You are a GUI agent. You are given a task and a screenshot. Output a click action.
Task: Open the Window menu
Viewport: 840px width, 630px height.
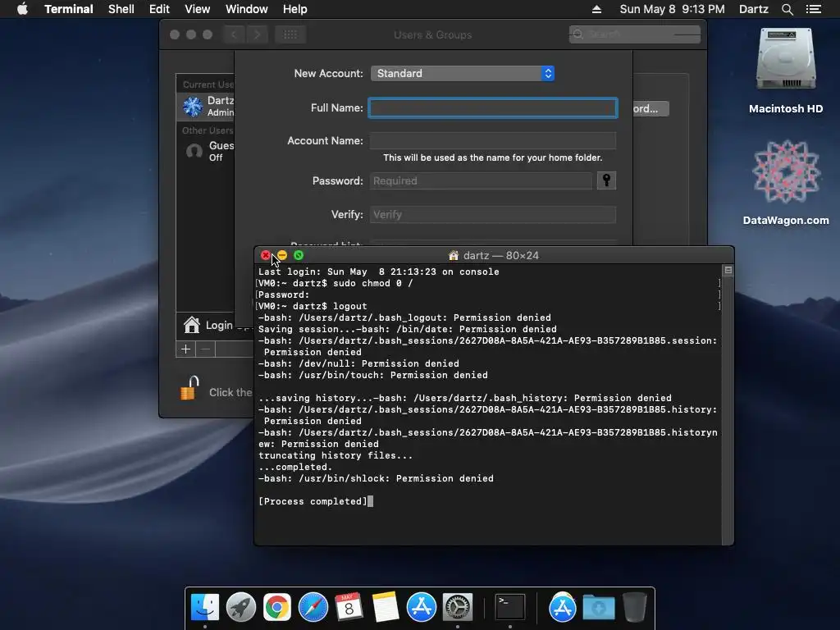tap(246, 9)
